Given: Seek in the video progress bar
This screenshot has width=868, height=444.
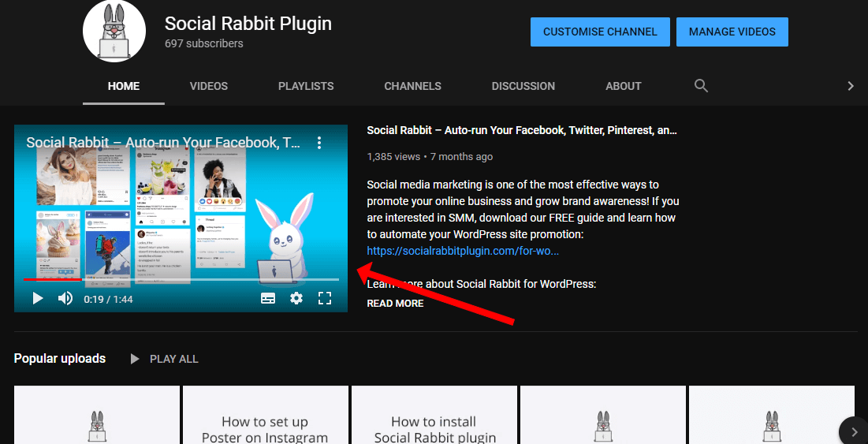Looking at the screenshot, I should 181,280.
